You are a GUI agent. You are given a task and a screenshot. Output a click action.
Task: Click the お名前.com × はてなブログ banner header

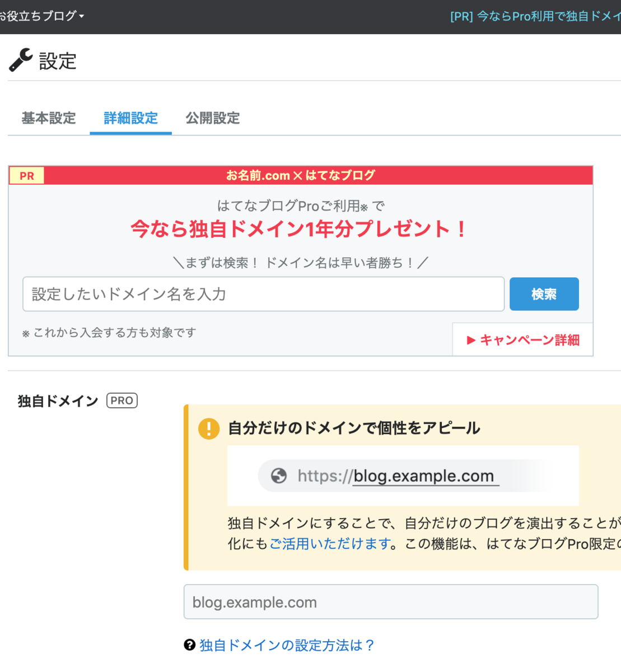pos(301,175)
